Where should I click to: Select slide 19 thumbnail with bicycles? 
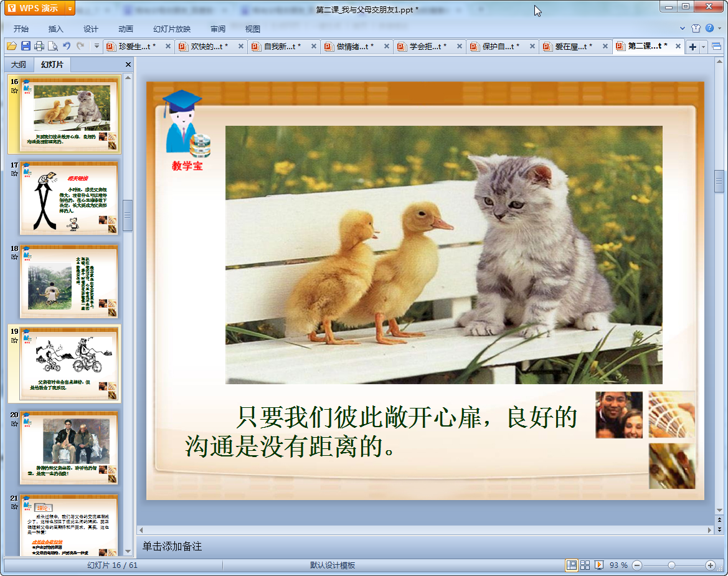[69, 365]
